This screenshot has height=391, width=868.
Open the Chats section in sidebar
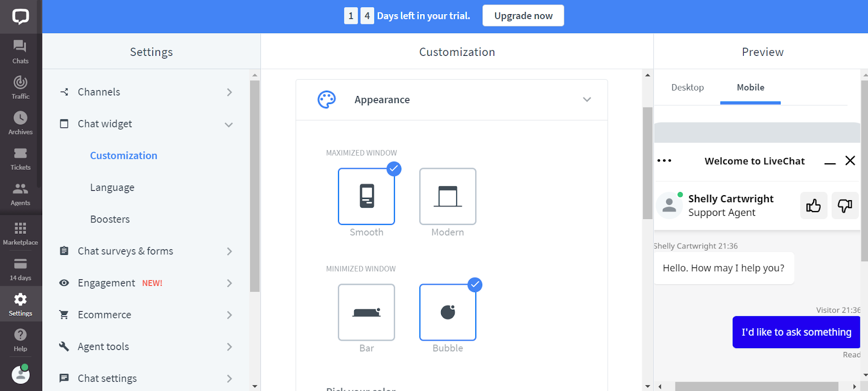click(x=21, y=52)
